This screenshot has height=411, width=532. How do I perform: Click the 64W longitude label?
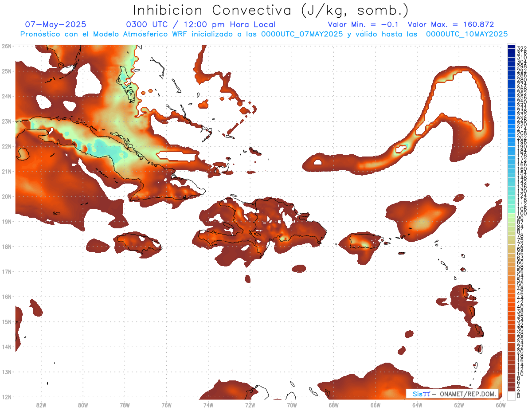click(417, 405)
